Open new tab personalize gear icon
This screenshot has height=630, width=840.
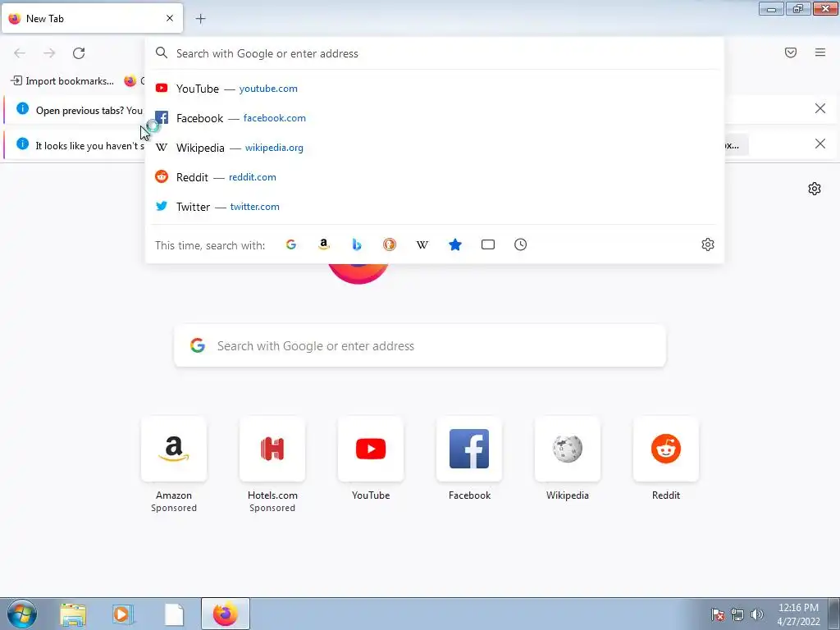point(815,189)
